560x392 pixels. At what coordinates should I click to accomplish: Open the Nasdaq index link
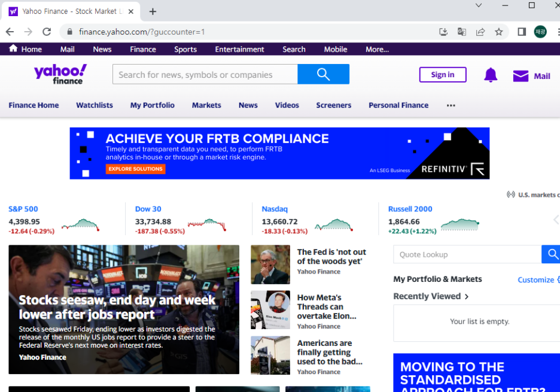(274, 209)
